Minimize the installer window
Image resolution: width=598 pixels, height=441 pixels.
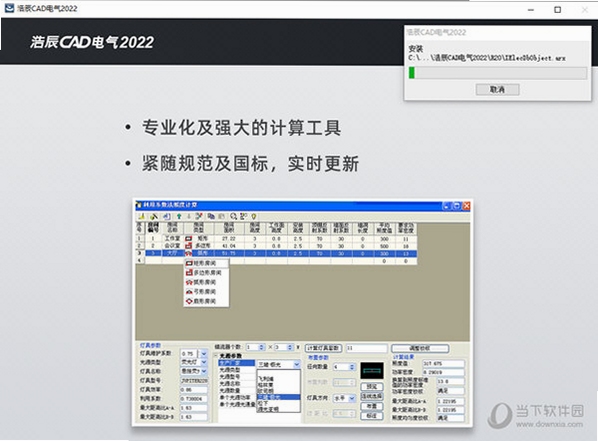pyautogui.click(x=530, y=10)
